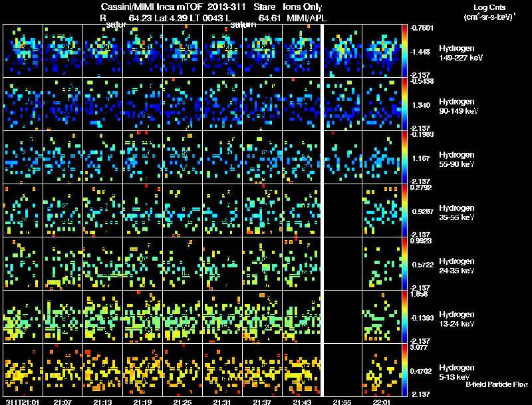Viewport: 532px width, 405px height.
Task: Click the '311T21:01' time axis label
Action: click(23, 402)
